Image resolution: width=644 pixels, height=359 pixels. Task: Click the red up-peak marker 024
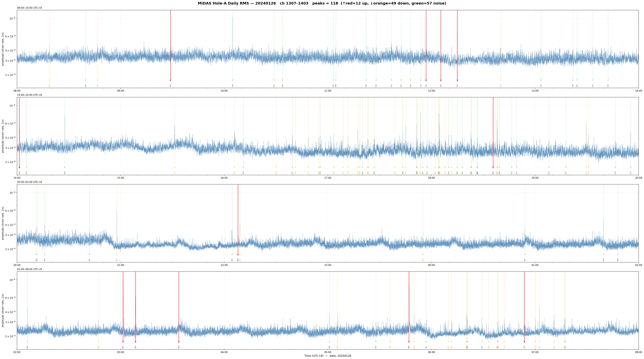click(19, 167)
